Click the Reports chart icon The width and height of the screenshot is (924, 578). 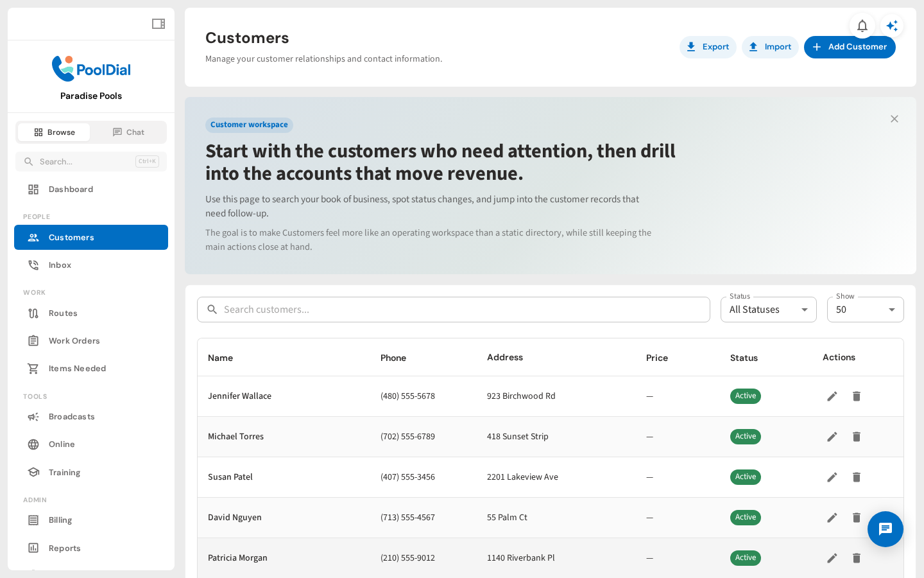click(x=33, y=548)
